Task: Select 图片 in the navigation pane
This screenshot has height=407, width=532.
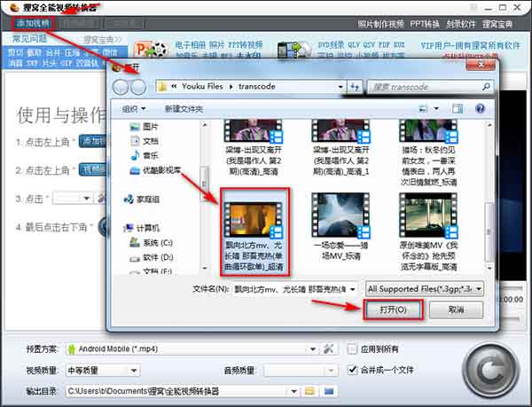Action: point(145,127)
